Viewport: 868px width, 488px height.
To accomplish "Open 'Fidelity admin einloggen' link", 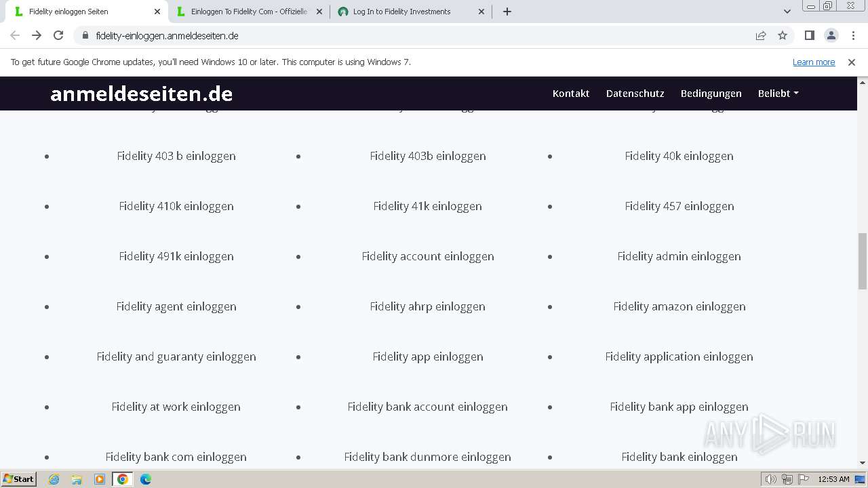I will 679,256.
